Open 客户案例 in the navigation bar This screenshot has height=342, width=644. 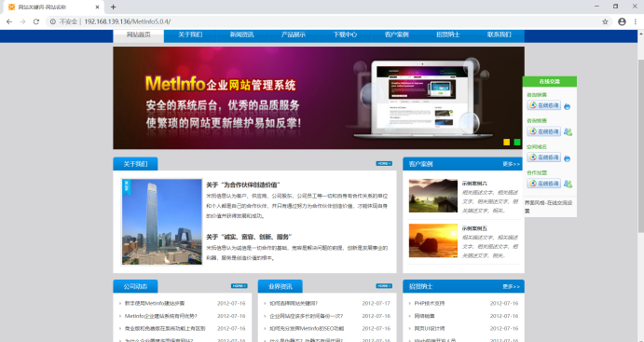point(396,34)
